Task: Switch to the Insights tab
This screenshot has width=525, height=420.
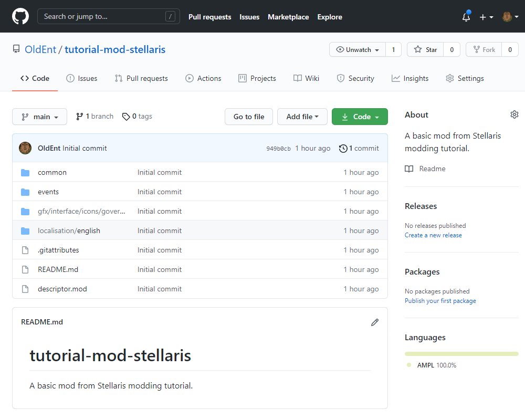Action: 409,78
